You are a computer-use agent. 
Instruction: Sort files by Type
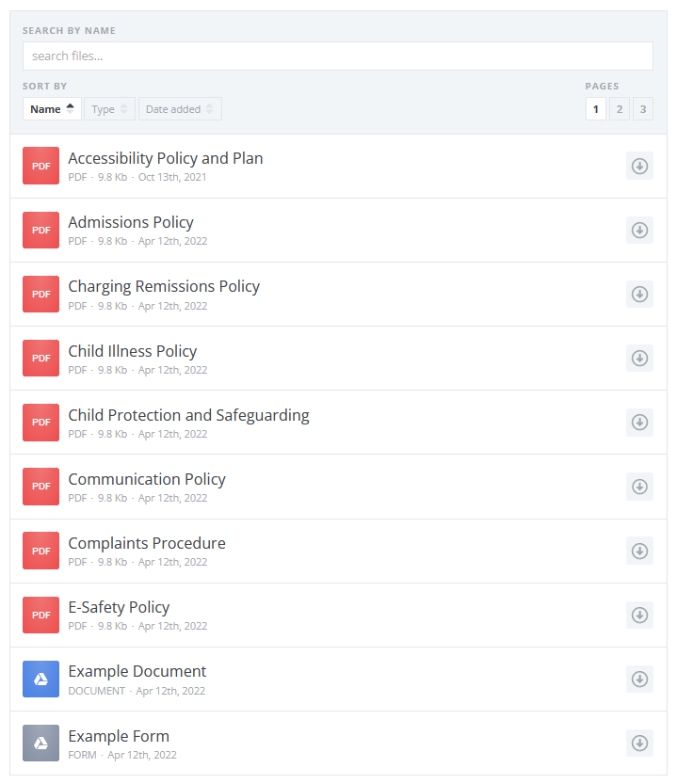coord(109,109)
